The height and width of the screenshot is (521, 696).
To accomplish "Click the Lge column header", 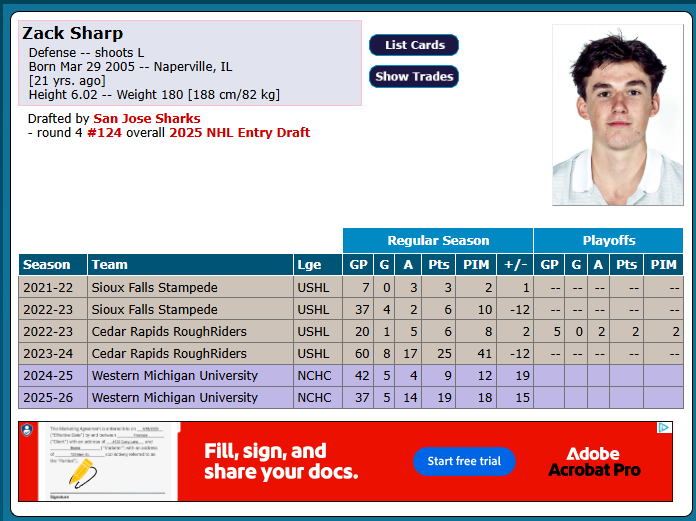I will [317, 264].
